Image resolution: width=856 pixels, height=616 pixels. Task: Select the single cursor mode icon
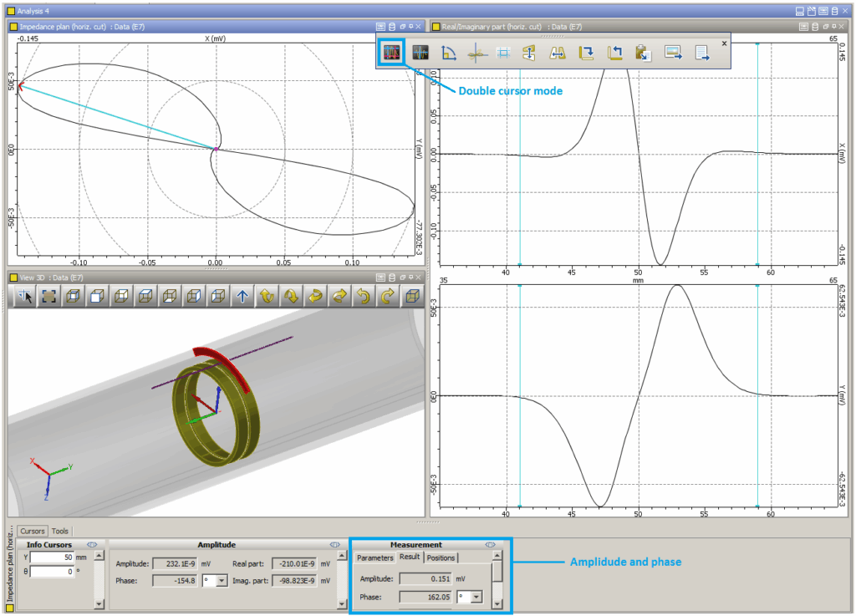point(419,52)
